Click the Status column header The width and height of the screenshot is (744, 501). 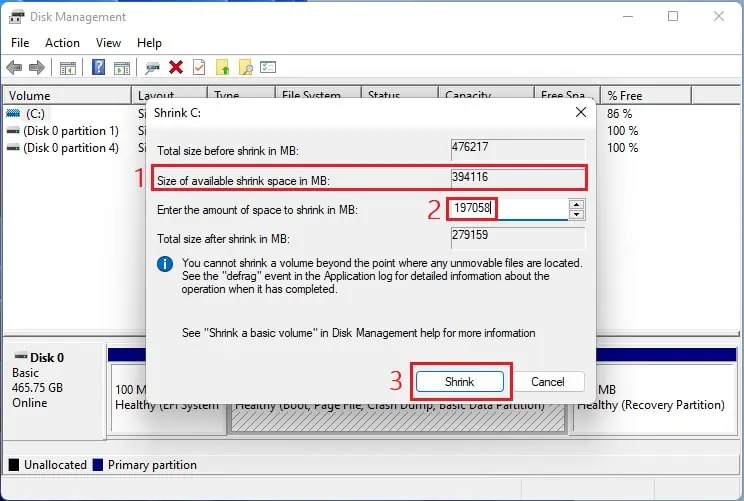coord(399,94)
